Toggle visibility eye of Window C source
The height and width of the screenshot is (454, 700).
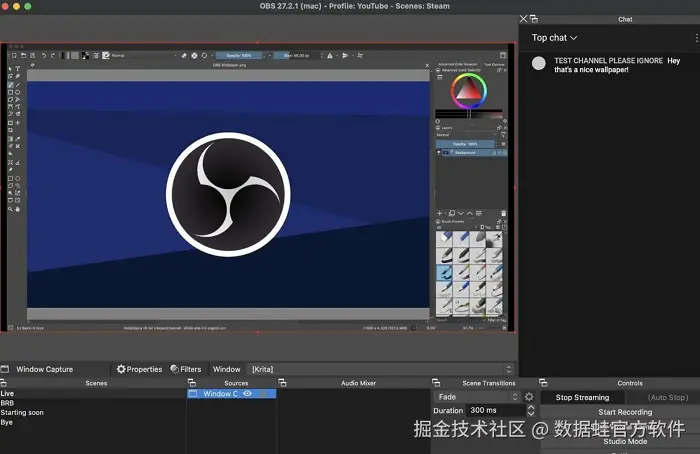[x=247, y=393]
